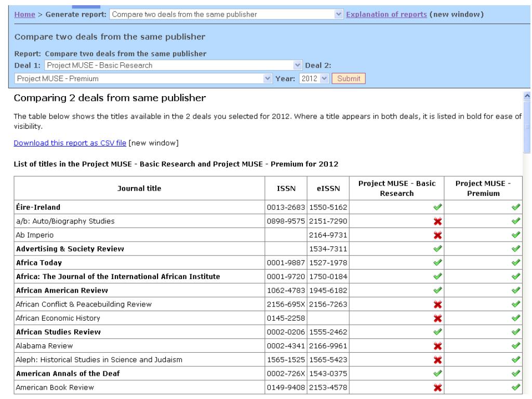Download this report as CSV file
Screen dimensions: 532x399
coord(70,143)
